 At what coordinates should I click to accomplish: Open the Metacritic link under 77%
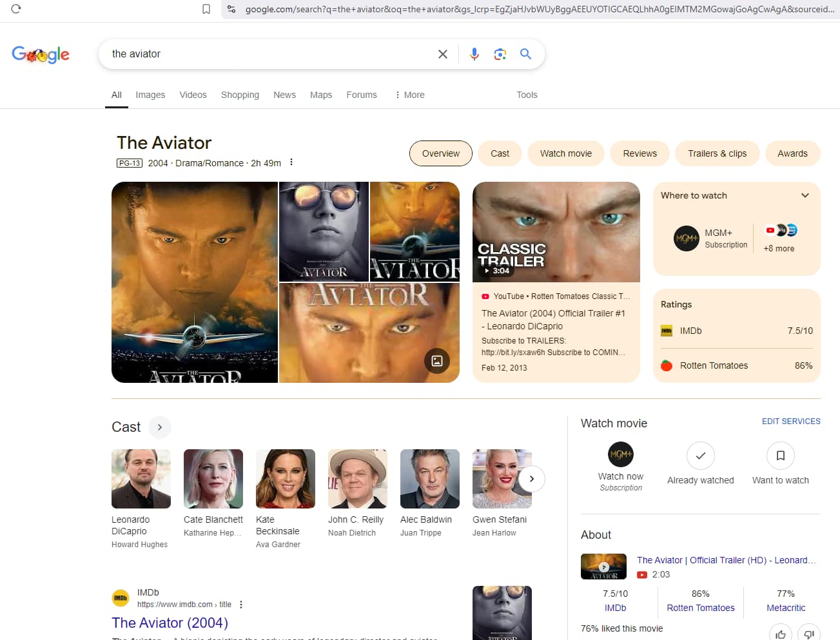(786, 608)
